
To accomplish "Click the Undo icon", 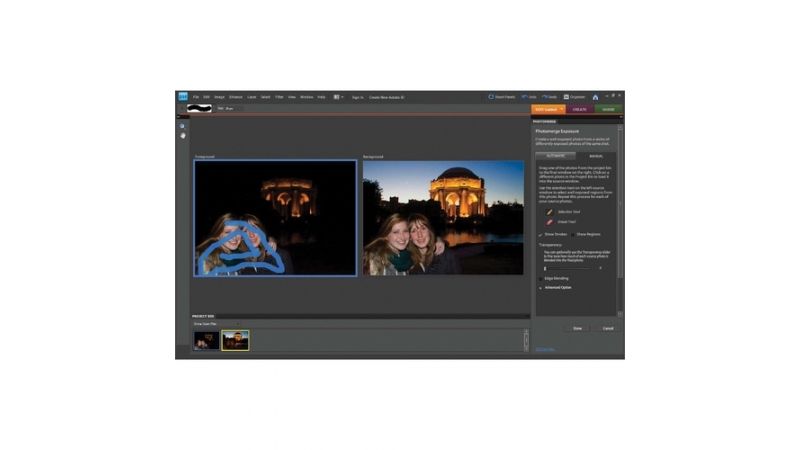I will (x=521, y=97).
